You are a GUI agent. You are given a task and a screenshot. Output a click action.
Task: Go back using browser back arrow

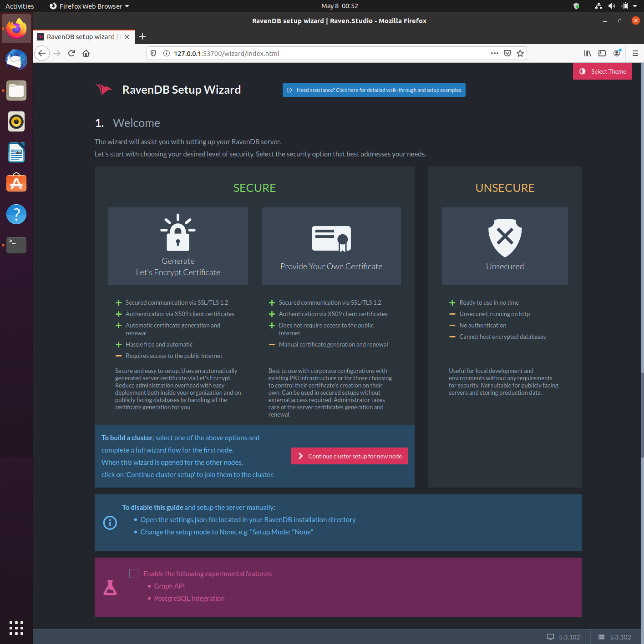click(x=42, y=53)
